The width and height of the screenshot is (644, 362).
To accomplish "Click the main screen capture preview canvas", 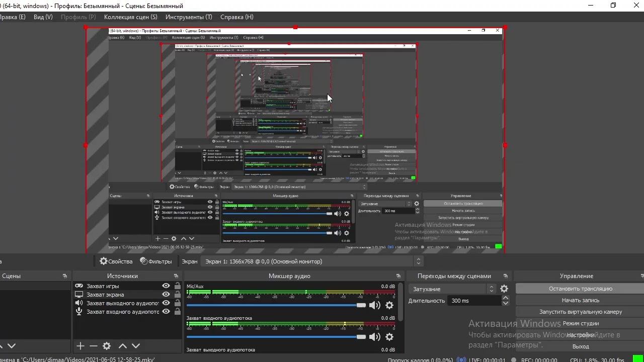I will pos(295,140).
